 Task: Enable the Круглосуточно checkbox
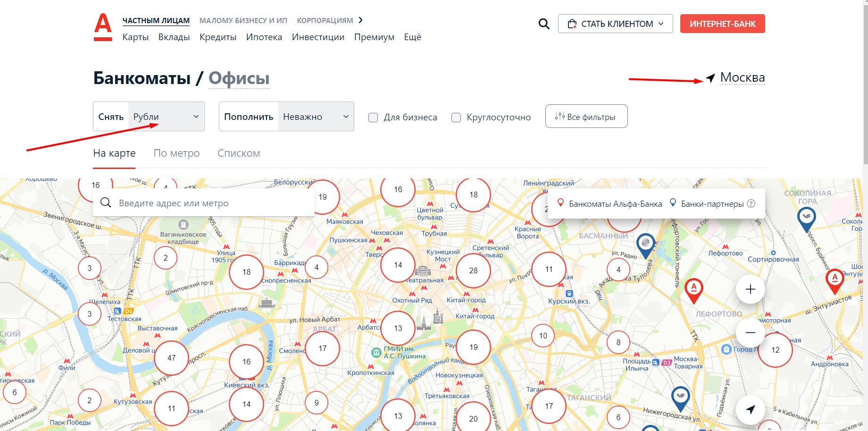pyautogui.click(x=456, y=118)
